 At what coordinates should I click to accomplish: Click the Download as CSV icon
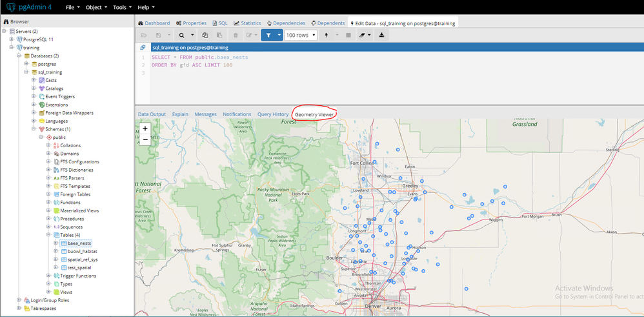[x=381, y=36]
